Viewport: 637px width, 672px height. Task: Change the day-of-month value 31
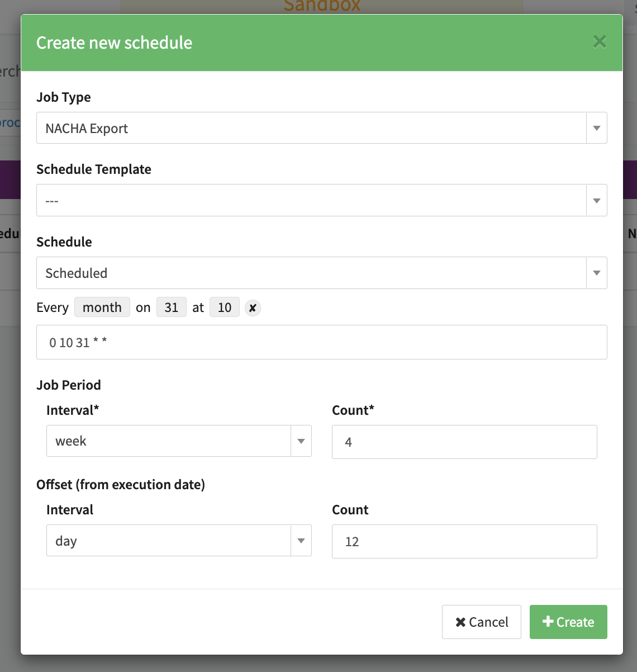(x=172, y=307)
